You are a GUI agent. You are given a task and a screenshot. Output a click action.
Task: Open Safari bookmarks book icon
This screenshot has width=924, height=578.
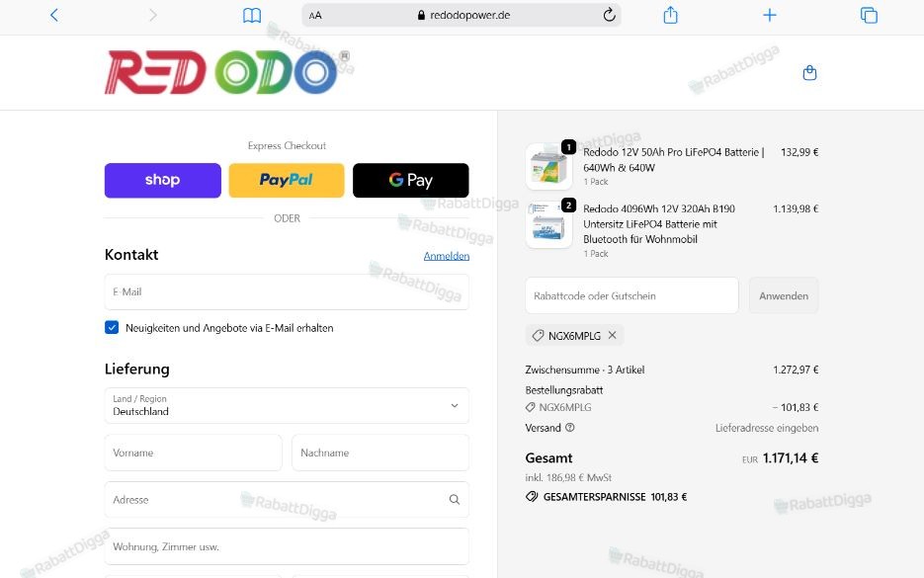252,16
